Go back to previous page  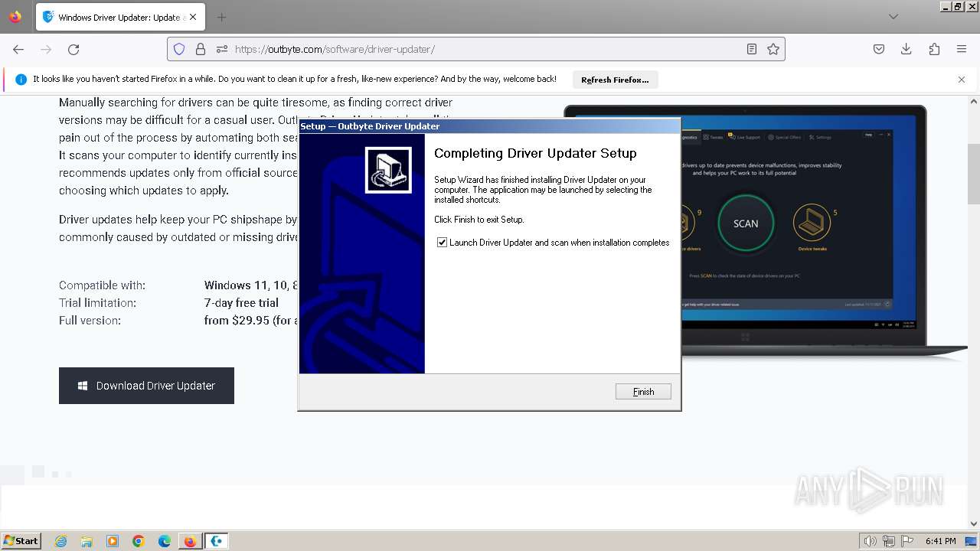(18, 49)
